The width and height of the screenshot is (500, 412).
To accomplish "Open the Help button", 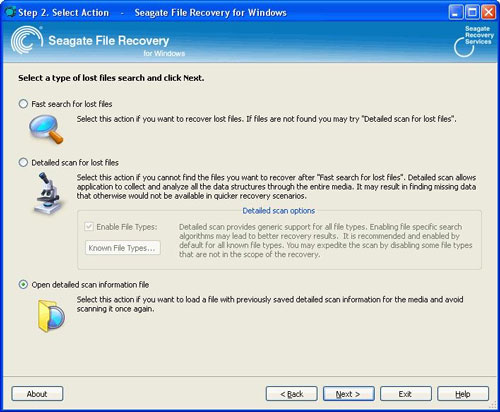I will (463, 394).
